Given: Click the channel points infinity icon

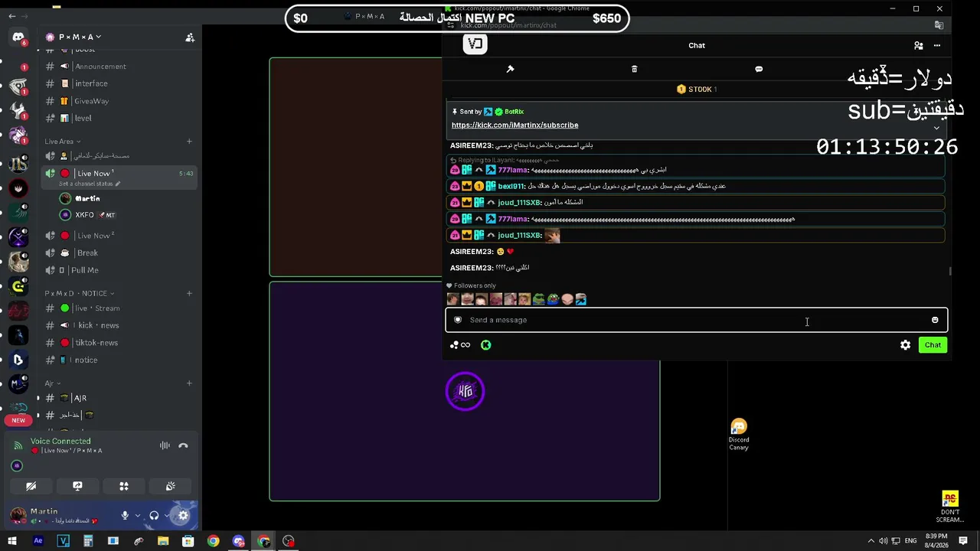Looking at the screenshot, I should (x=460, y=345).
